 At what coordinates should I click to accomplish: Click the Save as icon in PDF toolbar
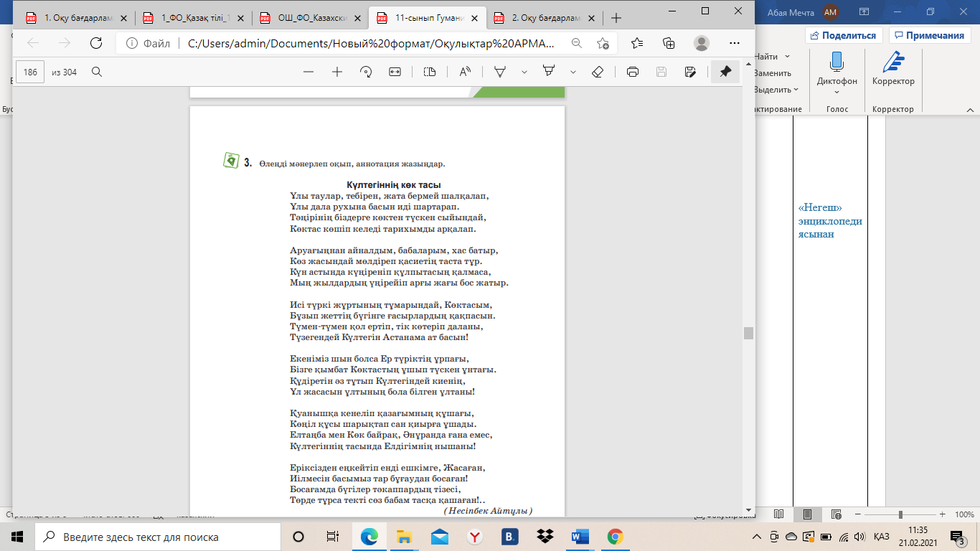point(690,72)
